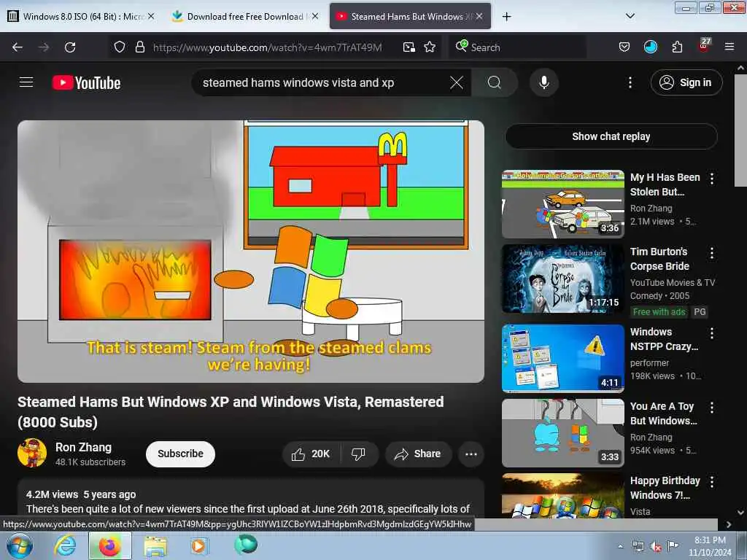Click the Share button
The width and height of the screenshot is (747, 560).
pyautogui.click(x=418, y=454)
